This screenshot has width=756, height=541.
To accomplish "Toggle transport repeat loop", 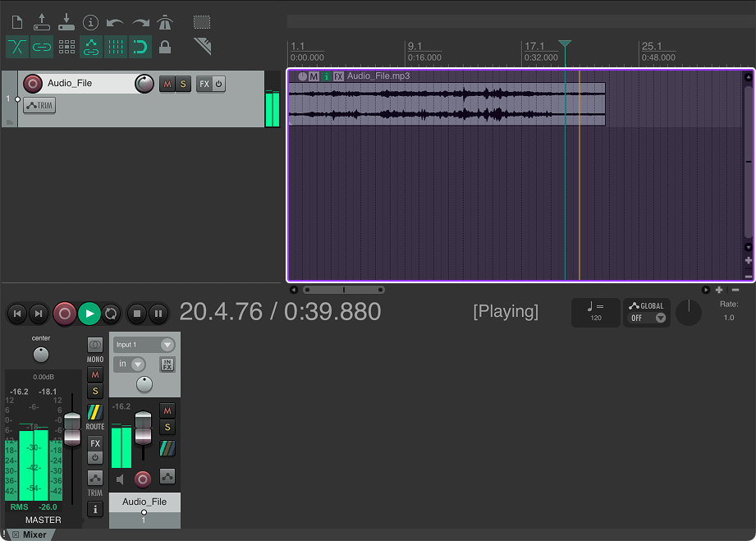I will coord(111,314).
